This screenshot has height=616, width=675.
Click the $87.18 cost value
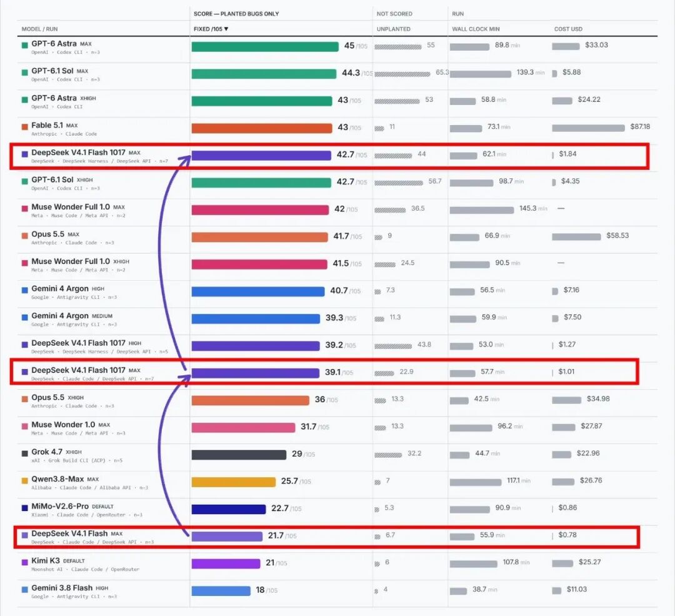(x=640, y=127)
